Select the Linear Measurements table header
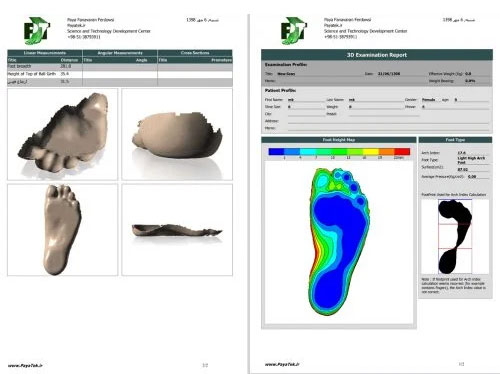The height and width of the screenshot is (374, 500). pos(45,53)
